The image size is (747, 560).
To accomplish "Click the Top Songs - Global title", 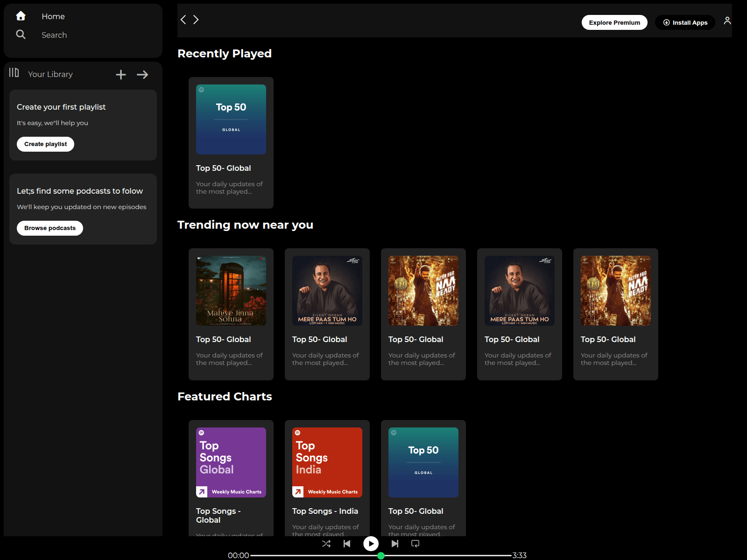I will click(218, 516).
